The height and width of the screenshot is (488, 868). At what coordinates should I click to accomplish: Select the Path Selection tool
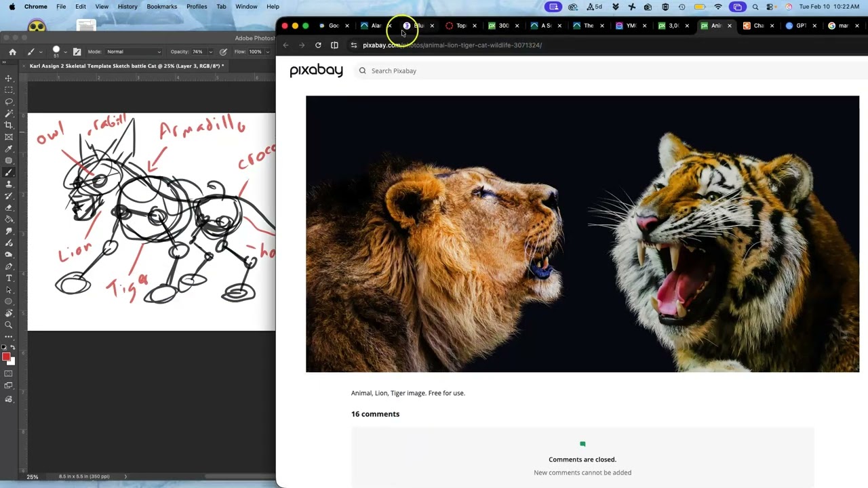pyautogui.click(x=9, y=290)
